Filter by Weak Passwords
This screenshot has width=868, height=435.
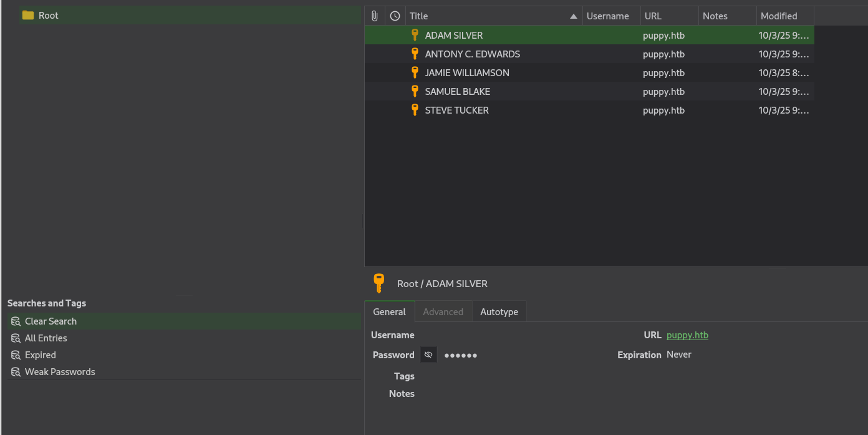[60, 372]
